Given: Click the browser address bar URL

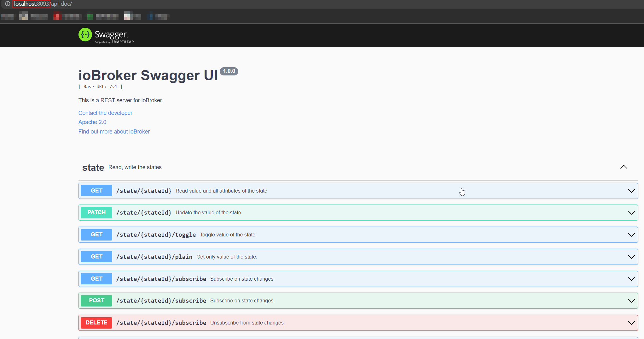Looking at the screenshot, I should pos(43,4).
